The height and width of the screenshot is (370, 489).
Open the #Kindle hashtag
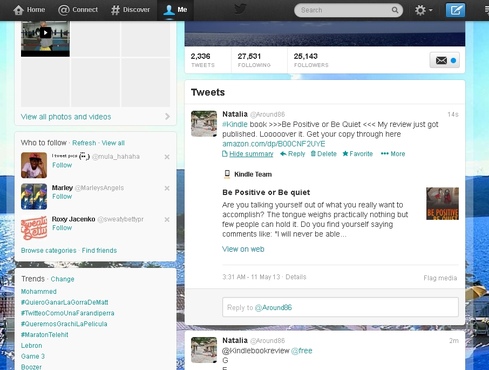tap(235, 124)
